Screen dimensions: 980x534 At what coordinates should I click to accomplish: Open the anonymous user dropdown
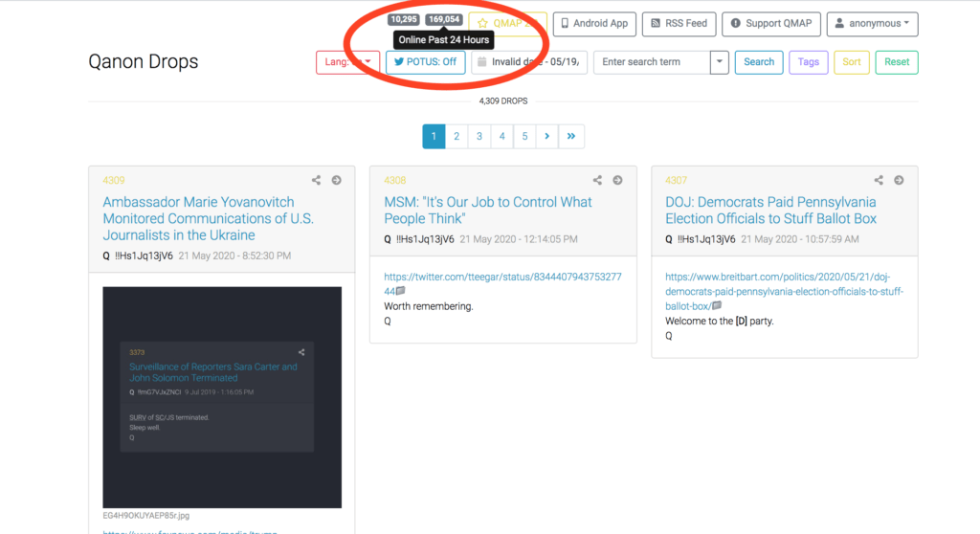pyautogui.click(x=872, y=23)
